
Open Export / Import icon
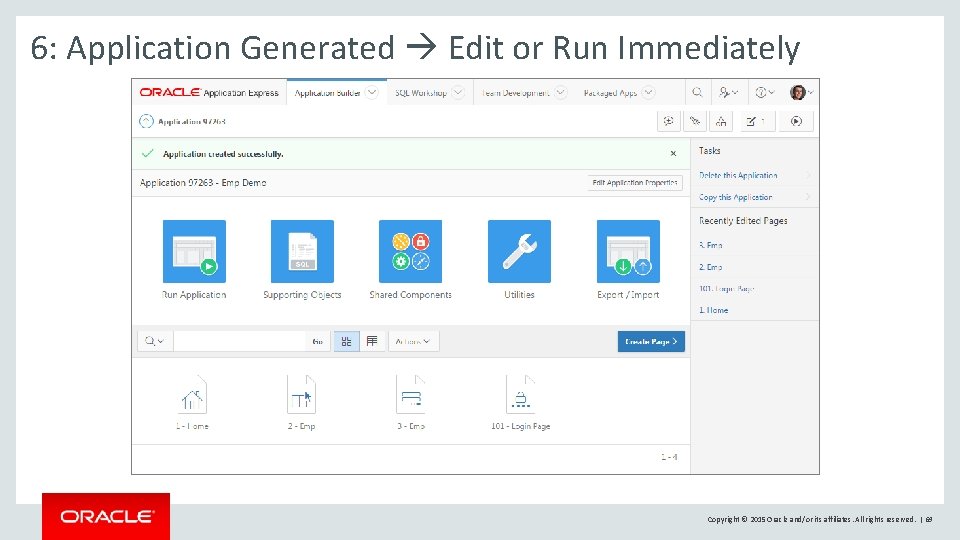point(628,252)
